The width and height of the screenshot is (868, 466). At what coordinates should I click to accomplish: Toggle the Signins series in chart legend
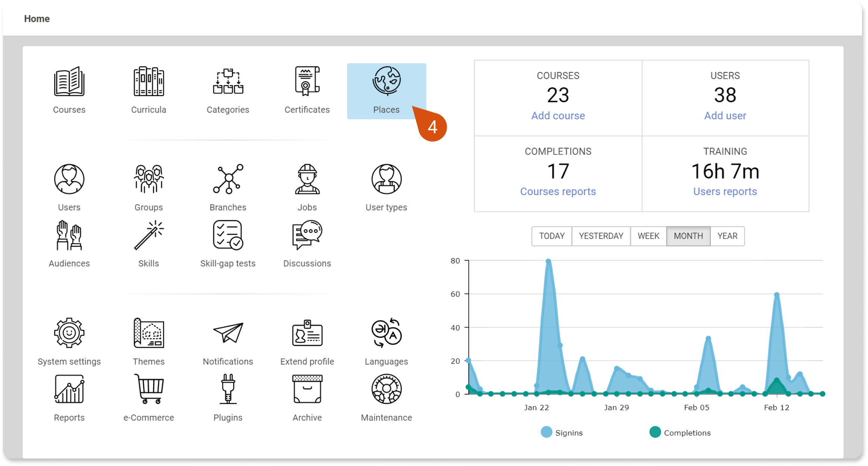pyautogui.click(x=562, y=432)
